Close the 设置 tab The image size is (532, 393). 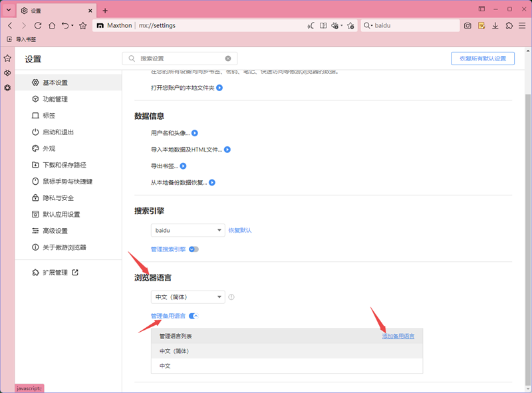click(x=90, y=11)
